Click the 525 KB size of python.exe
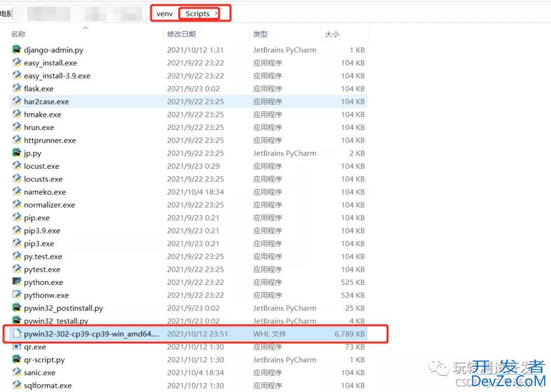This screenshot has width=551, height=392. (x=353, y=282)
